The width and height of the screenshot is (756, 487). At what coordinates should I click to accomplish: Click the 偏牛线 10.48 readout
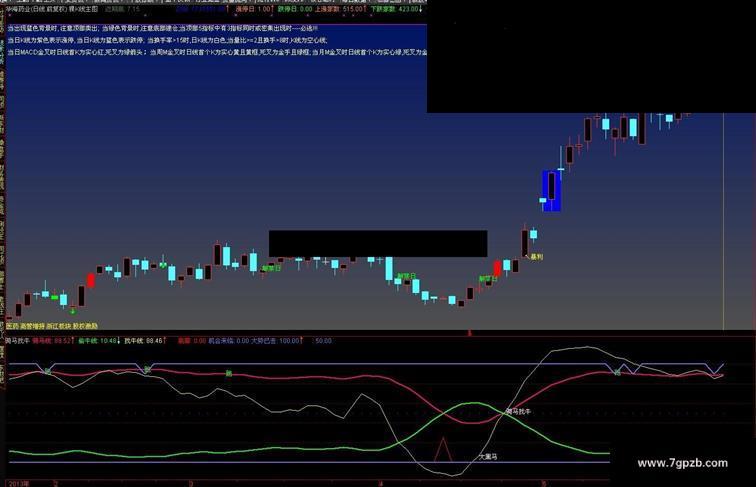tap(99, 340)
